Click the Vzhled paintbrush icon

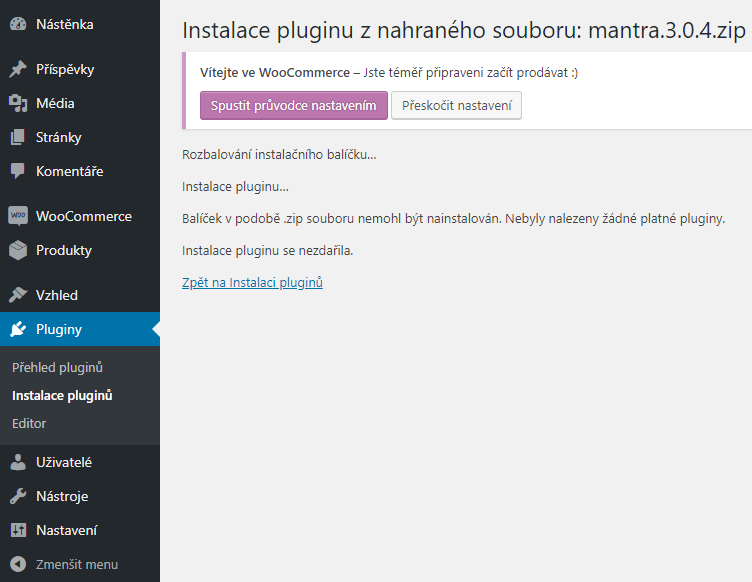pos(18,295)
